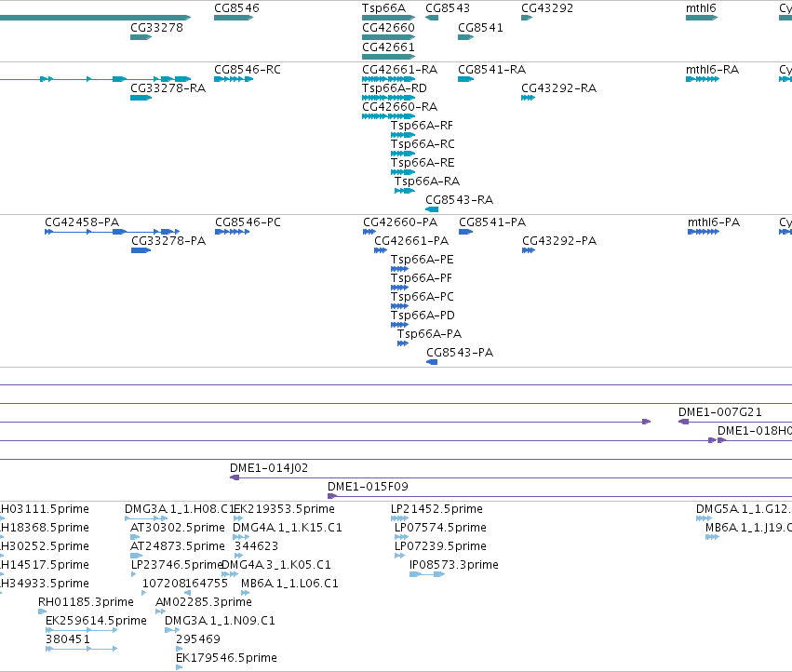
Task: Click the DME1-014J02 clone line
Action: [x=511, y=477]
